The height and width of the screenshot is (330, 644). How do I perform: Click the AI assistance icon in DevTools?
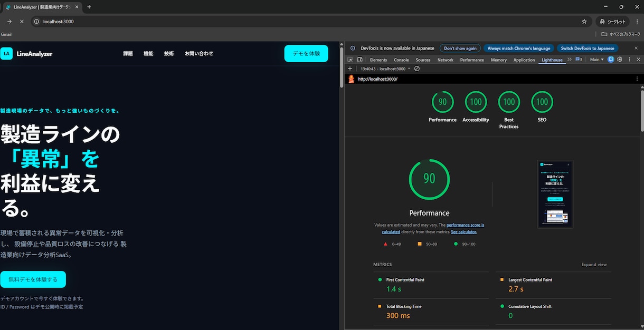pyautogui.click(x=611, y=60)
